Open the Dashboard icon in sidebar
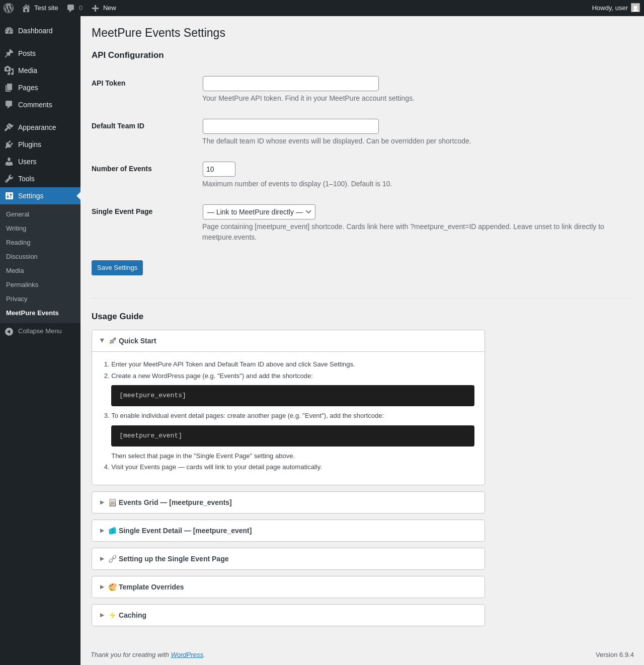Viewport: 644px width, 665px height. (x=9, y=31)
